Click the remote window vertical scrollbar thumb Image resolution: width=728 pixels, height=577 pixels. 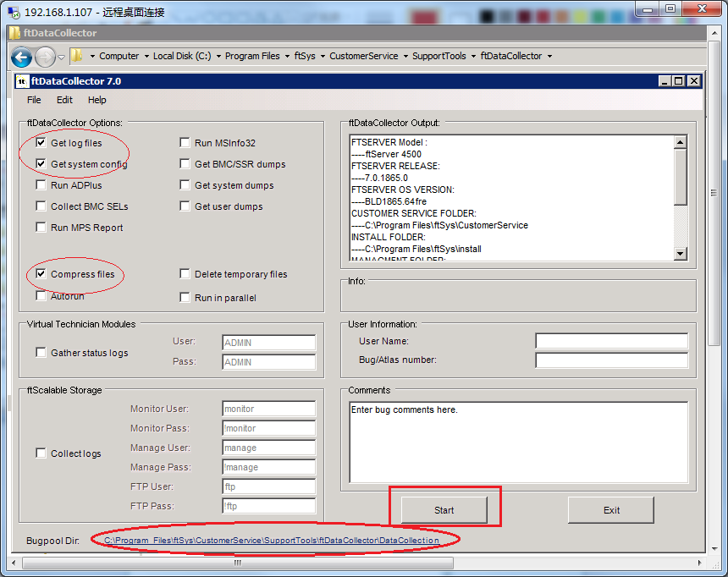[x=714, y=192]
